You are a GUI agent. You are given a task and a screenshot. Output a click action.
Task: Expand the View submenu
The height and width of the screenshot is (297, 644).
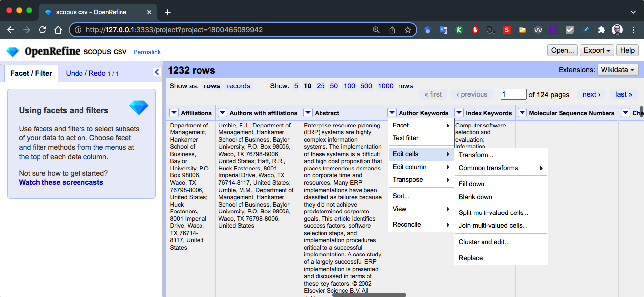(421, 209)
